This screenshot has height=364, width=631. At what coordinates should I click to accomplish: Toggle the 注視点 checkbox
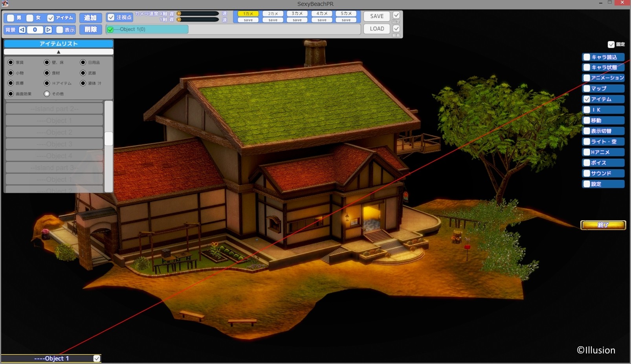pos(111,17)
